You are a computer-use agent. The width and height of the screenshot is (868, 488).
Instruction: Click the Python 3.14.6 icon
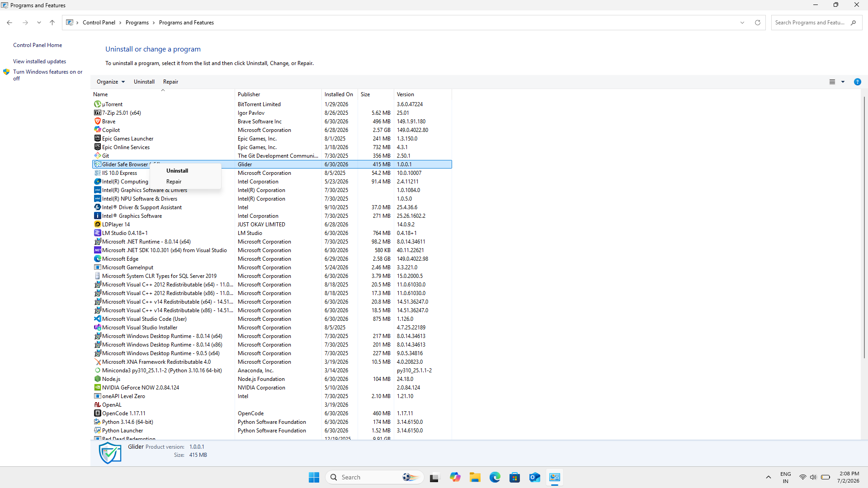[97, 422]
